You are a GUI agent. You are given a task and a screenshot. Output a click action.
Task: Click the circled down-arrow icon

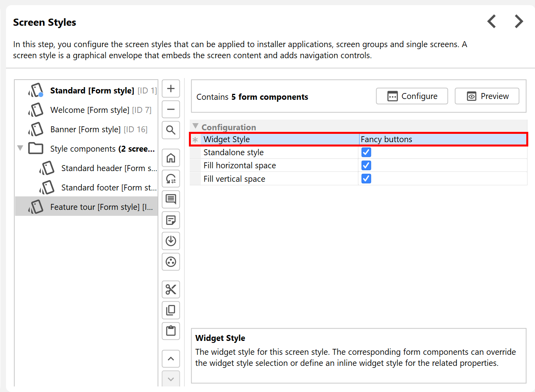[x=171, y=241]
